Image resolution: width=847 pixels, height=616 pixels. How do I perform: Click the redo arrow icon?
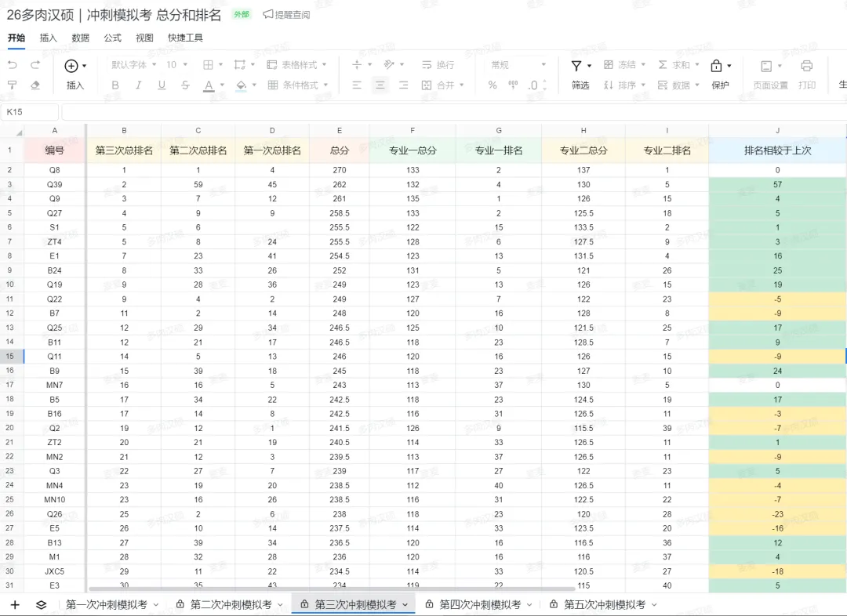pos(35,65)
